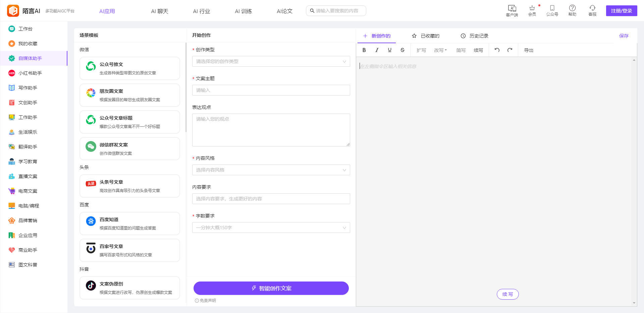Switch to AI 聊天 top tab
Viewport: 644px width, 313px height.
(160, 11)
